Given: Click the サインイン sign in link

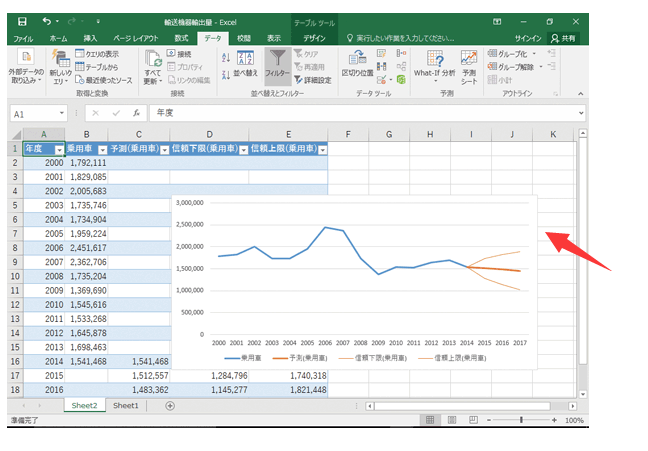Looking at the screenshot, I should (x=528, y=38).
